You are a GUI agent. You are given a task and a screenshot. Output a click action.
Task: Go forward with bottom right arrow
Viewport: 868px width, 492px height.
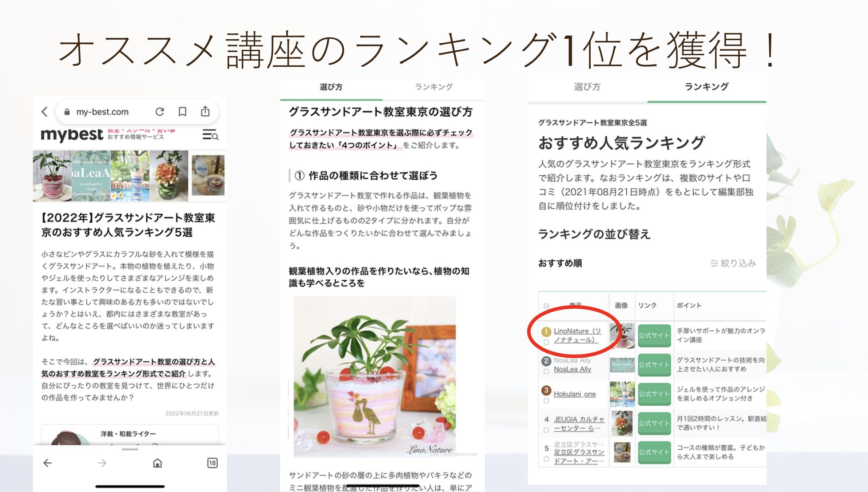[x=102, y=463]
